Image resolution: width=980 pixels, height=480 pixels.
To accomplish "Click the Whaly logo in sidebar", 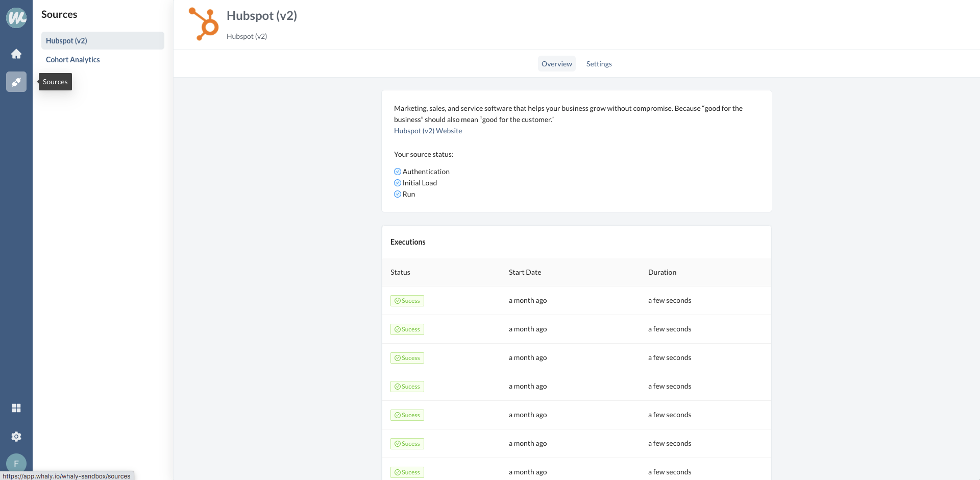I will 16,18.
